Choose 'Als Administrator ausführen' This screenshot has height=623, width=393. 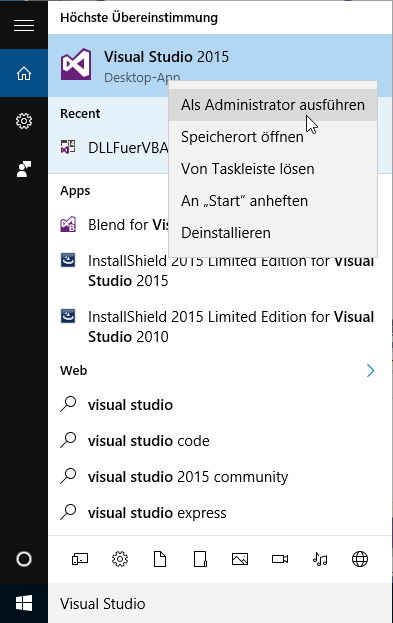(273, 105)
